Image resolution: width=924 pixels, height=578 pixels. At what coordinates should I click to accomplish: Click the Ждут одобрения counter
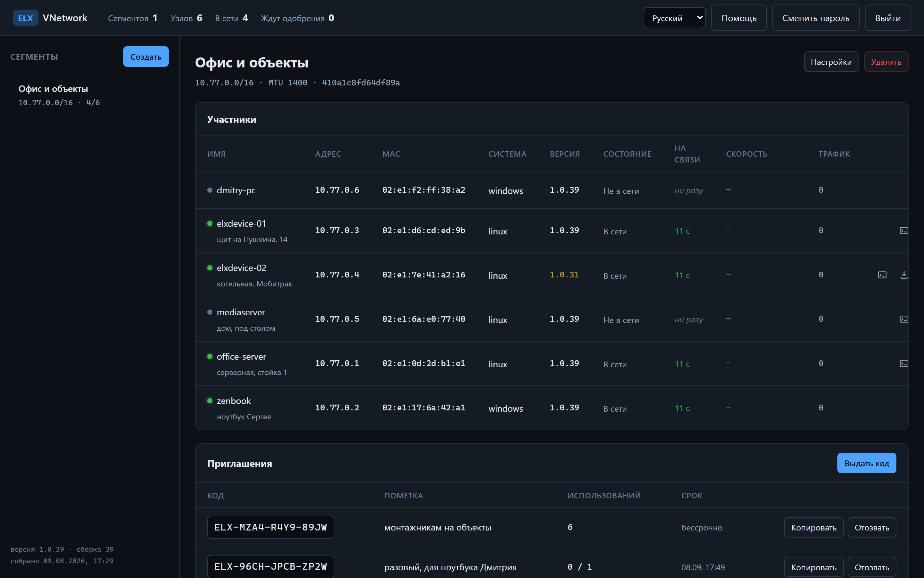click(297, 18)
